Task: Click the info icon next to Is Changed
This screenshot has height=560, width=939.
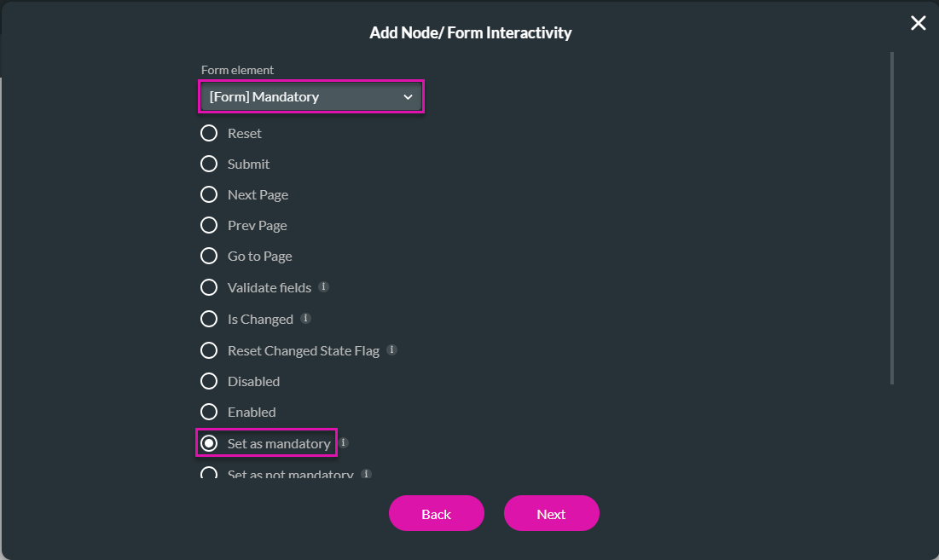Action: coord(305,318)
